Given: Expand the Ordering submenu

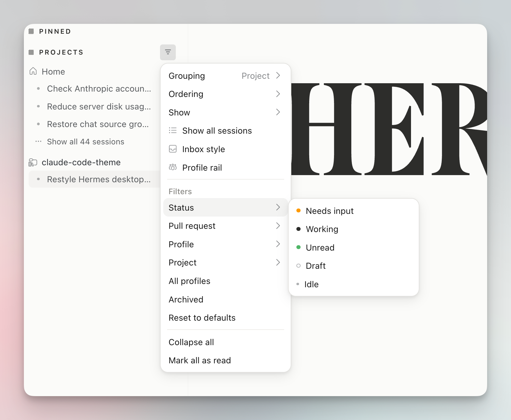Looking at the screenshot, I should click(x=226, y=94).
